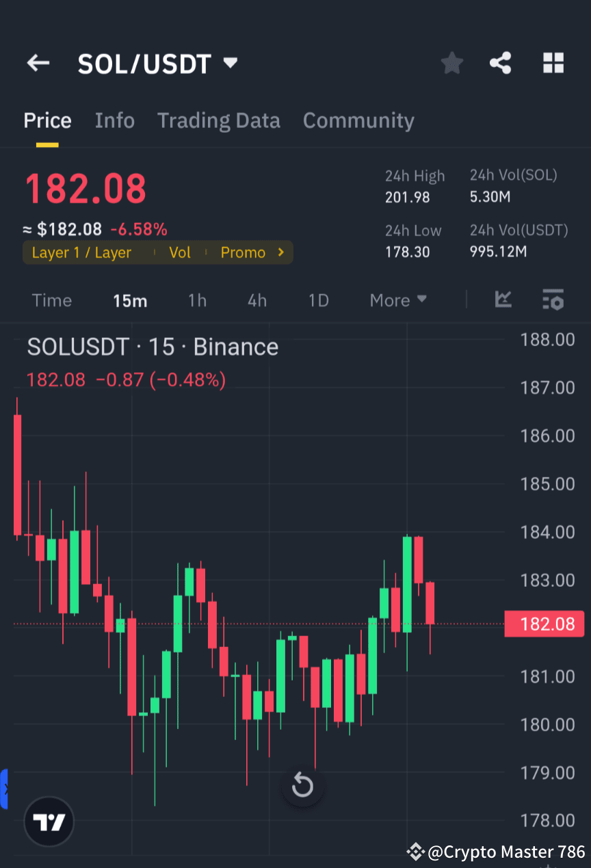Share the SOL/USDT chart
Screen dimensions: 591x868
501,63
